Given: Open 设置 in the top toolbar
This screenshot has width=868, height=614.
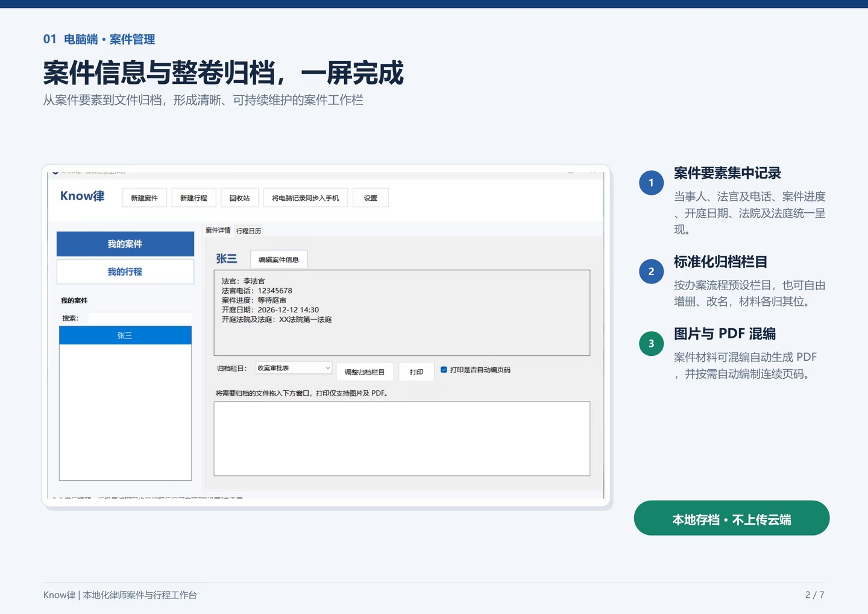Looking at the screenshot, I should [371, 198].
